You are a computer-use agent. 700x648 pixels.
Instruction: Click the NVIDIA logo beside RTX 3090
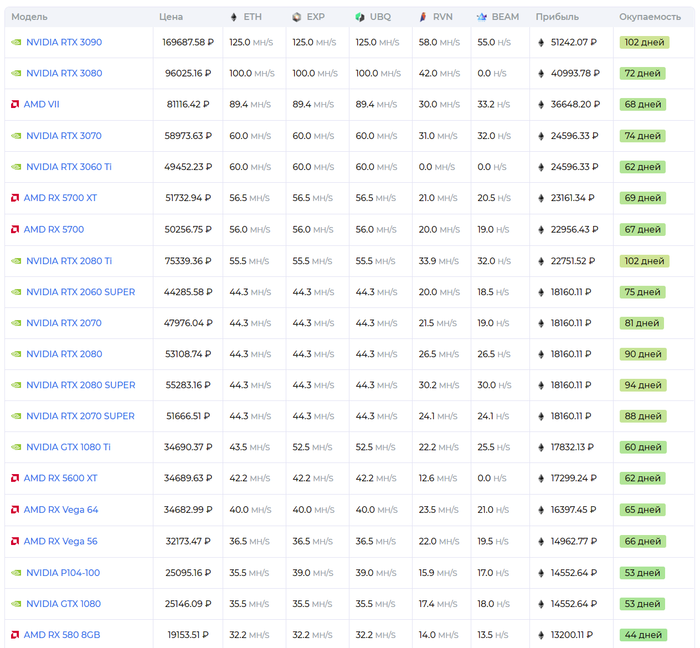point(15,42)
